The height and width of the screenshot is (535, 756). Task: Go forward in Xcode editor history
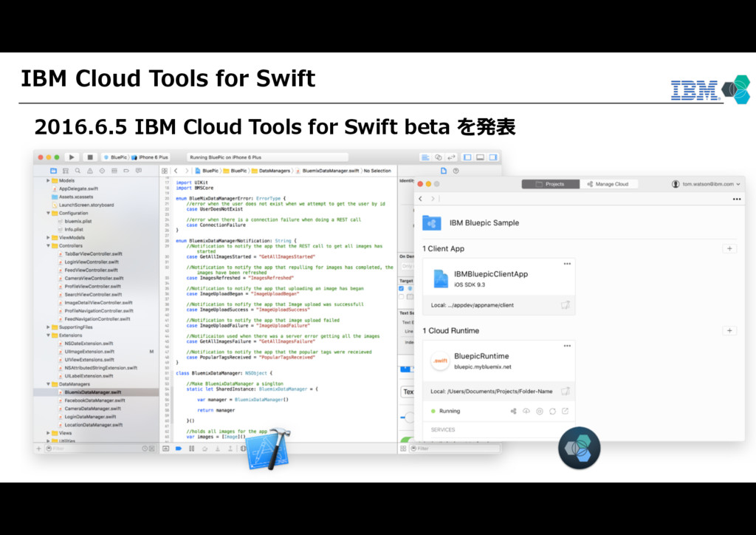[x=187, y=171]
